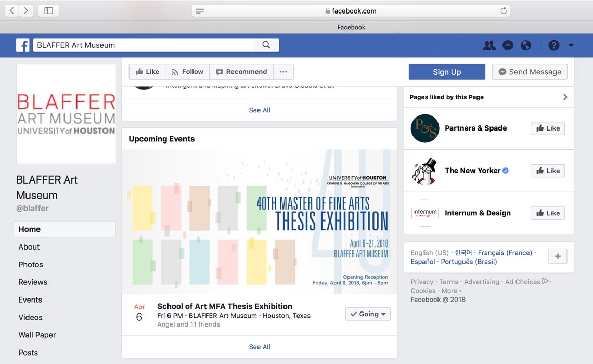Click the plus button for more languages

[x=558, y=256]
